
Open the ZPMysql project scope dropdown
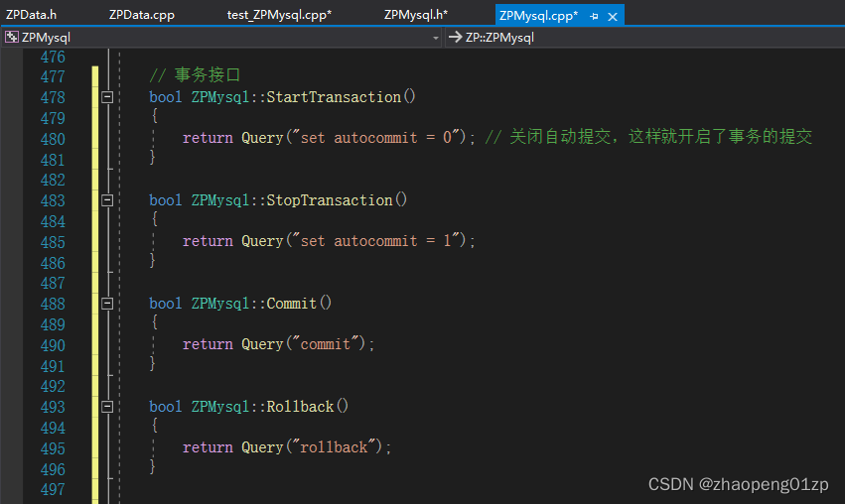click(436, 38)
